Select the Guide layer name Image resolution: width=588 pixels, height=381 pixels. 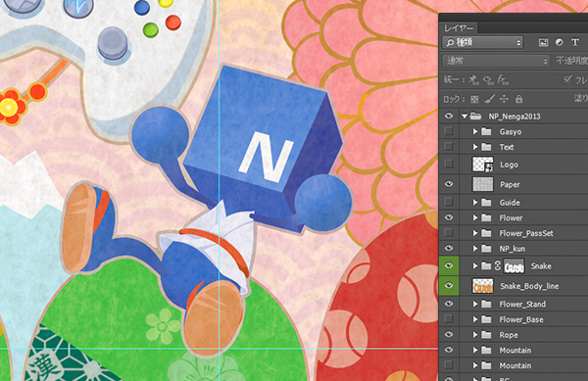pos(510,203)
